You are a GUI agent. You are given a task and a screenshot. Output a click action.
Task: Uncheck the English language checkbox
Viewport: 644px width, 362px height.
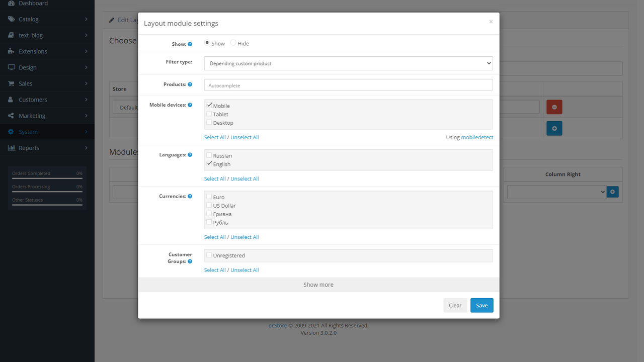[x=209, y=163]
